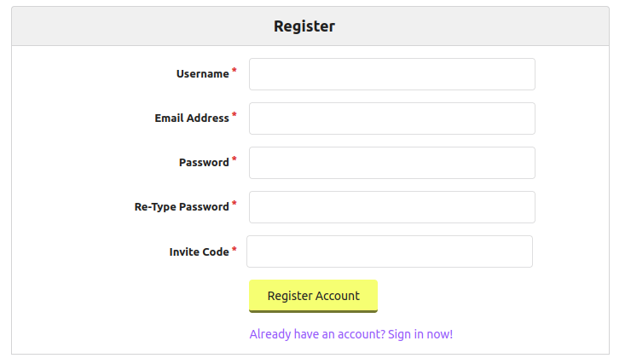
Task: Click the Username input field
Action: pos(391,74)
